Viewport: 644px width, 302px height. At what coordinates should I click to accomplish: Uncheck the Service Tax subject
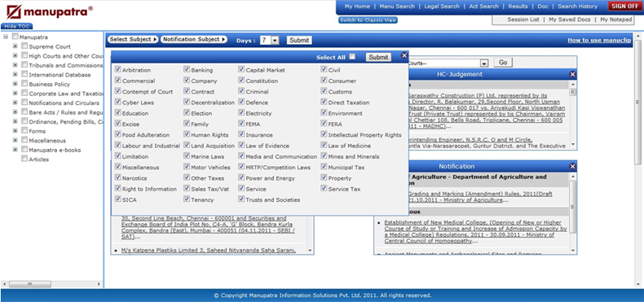coord(324,188)
